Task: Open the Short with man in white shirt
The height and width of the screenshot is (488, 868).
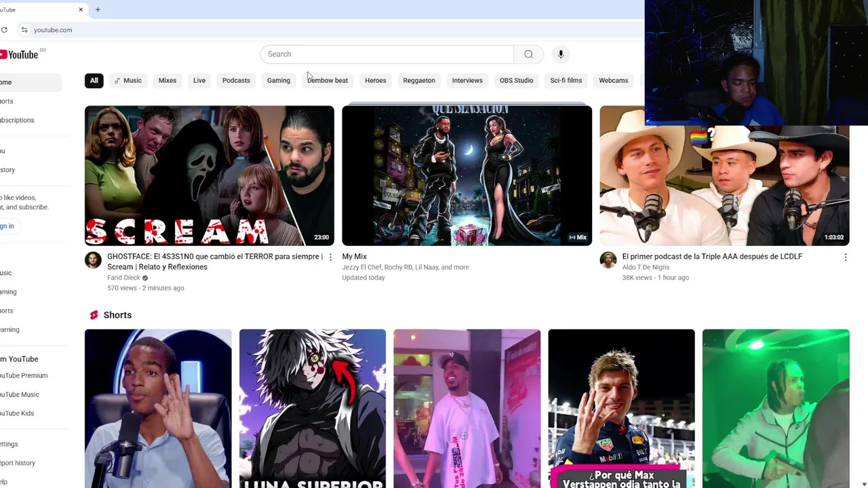Action: (x=467, y=409)
